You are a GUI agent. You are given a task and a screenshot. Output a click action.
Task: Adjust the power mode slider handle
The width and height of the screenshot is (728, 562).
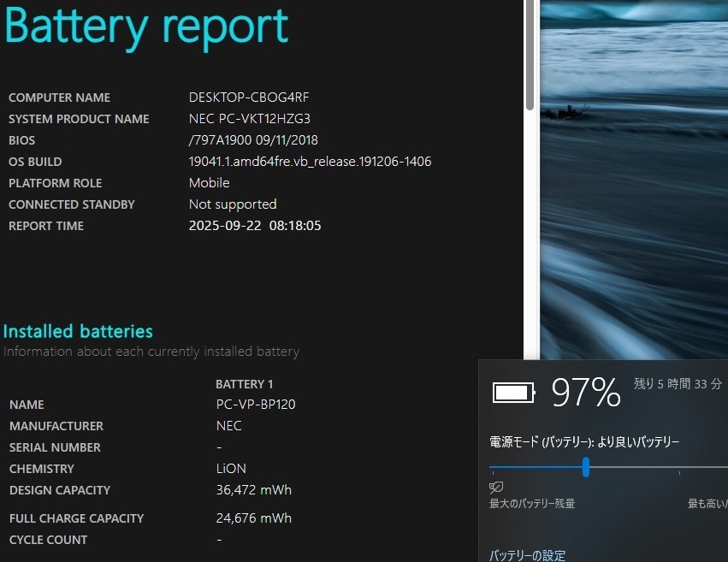[x=586, y=467]
